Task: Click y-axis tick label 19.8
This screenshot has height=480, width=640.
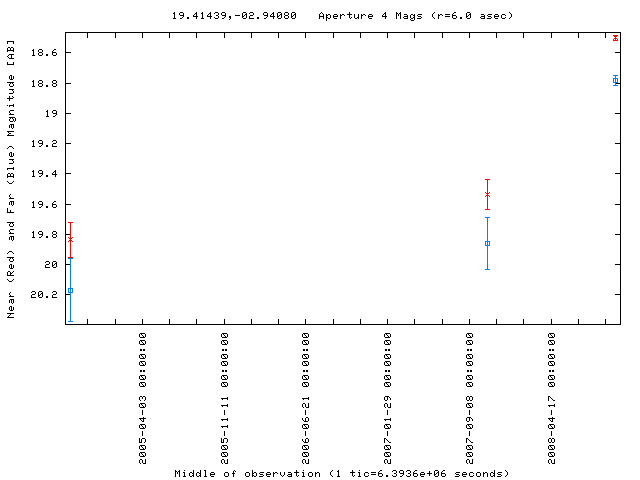Action: click(x=44, y=235)
